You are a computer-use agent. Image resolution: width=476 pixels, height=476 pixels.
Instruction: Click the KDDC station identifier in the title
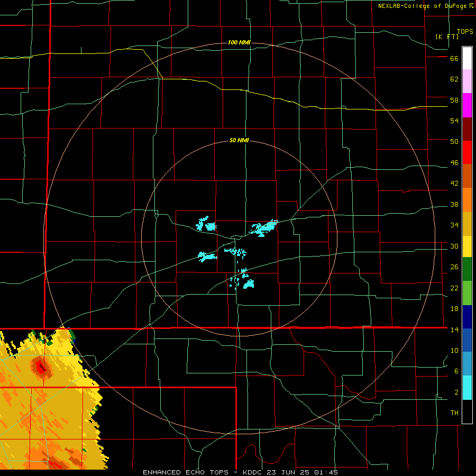coord(253,472)
